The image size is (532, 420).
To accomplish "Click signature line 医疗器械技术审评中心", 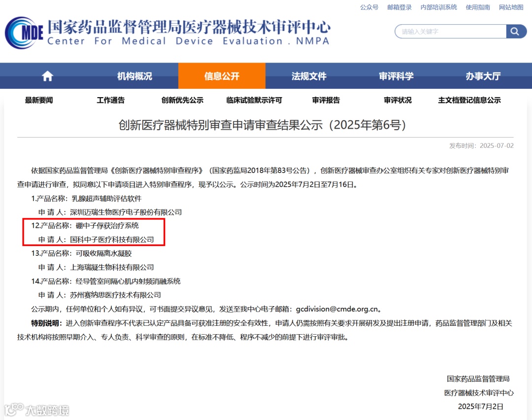I will [x=479, y=393].
